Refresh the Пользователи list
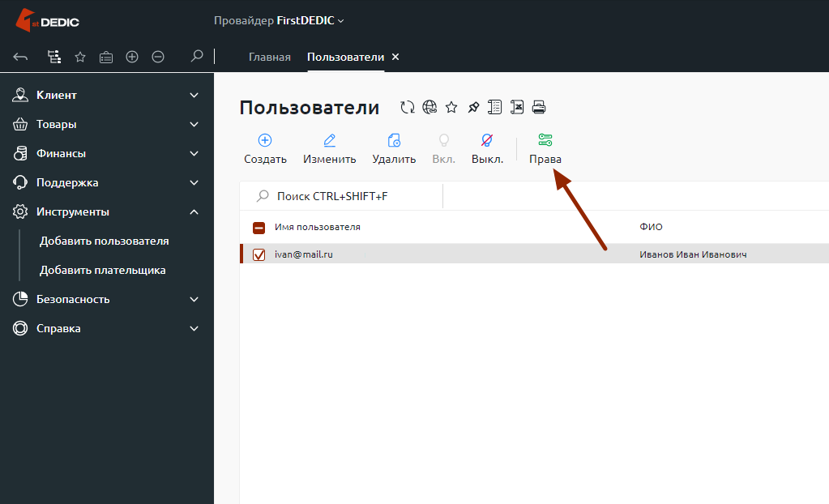829x504 pixels. 407,107
